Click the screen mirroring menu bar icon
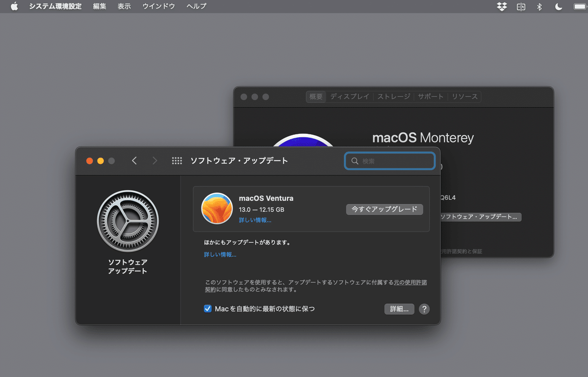The width and height of the screenshot is (588, 377). pyautogui.click(x=521, y=6)
